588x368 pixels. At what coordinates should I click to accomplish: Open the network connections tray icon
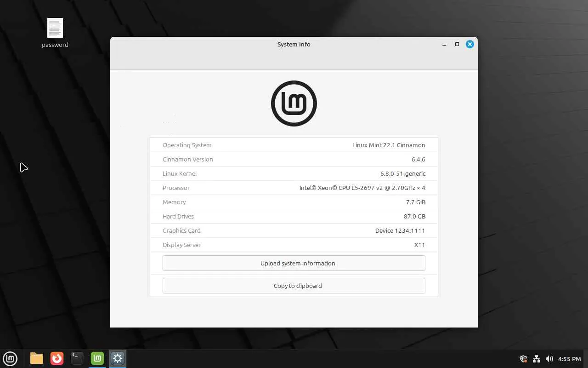point(536,359)
